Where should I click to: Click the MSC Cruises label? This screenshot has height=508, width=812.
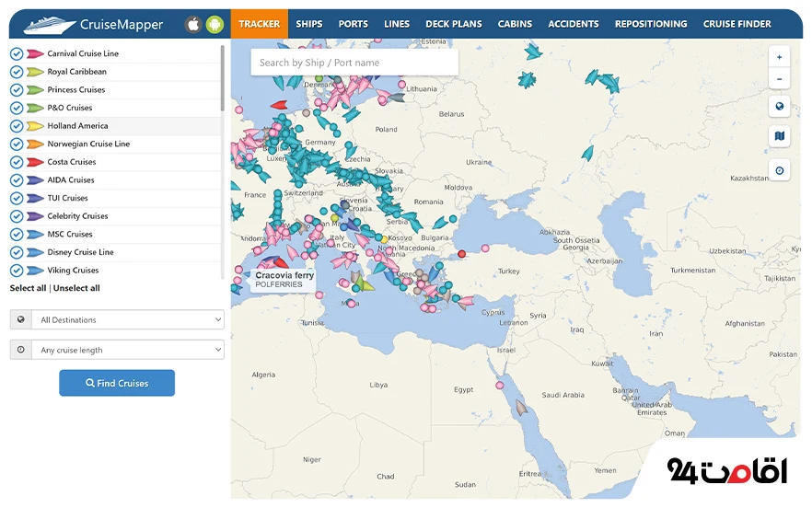click(70, 234)
